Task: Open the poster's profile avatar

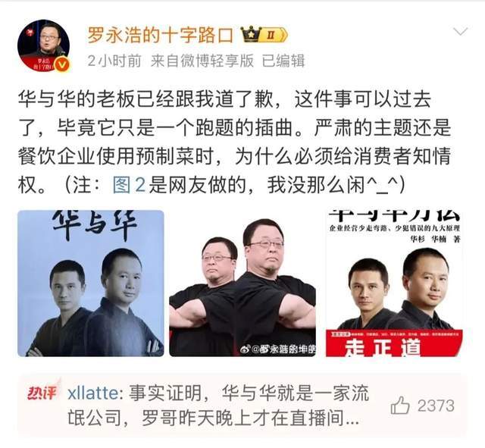Action: (43, 45)
